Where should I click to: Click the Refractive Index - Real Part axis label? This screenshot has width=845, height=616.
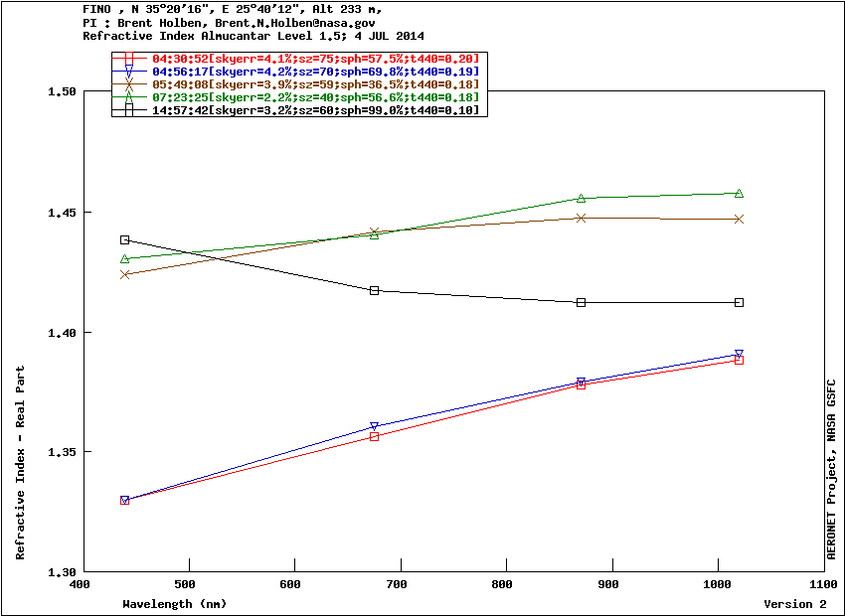point(21,463)
